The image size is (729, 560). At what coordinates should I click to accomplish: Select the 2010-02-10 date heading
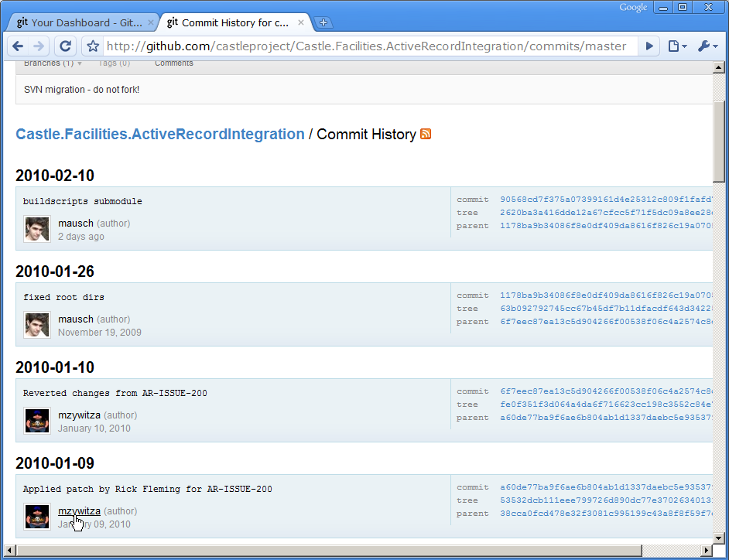(55, 176)
